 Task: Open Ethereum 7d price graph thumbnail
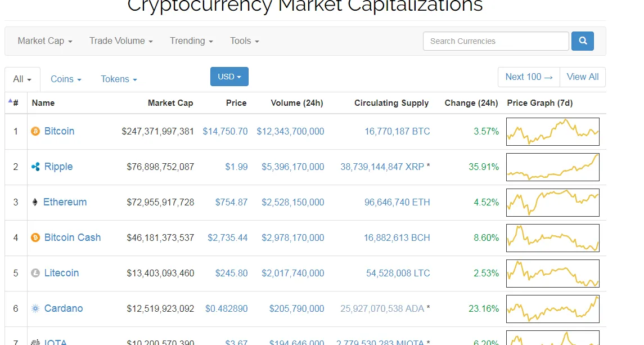(x=552, y=202)
